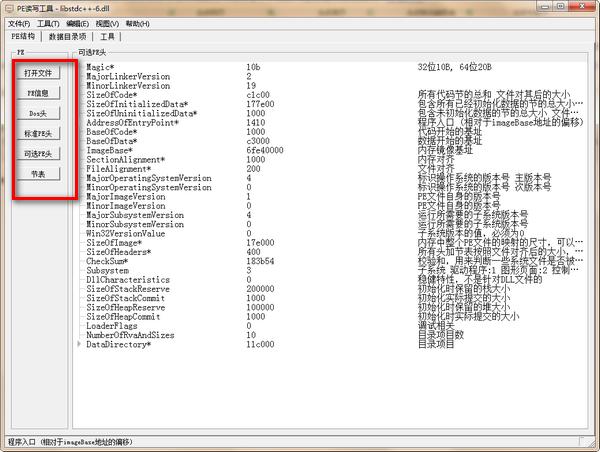Open the PE信息 view

click(x=38, y=93)
